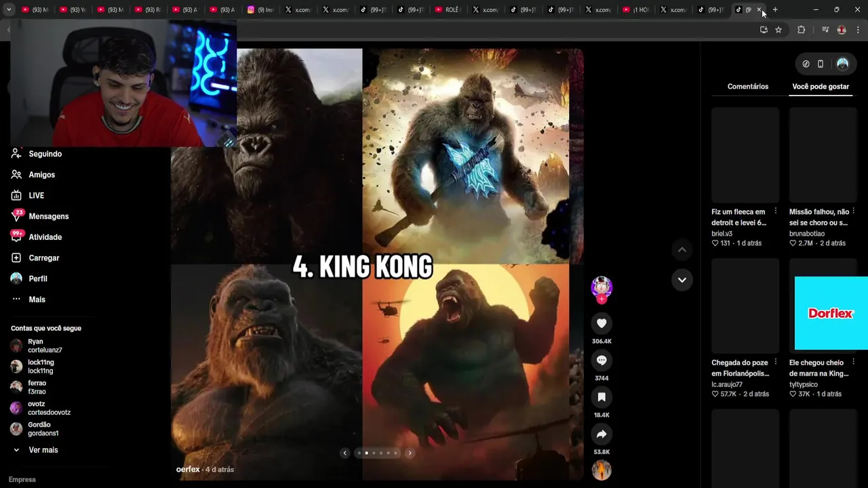Close the active TikTok browser tab
Screen dimensions: 868x488
pos(759,9)
